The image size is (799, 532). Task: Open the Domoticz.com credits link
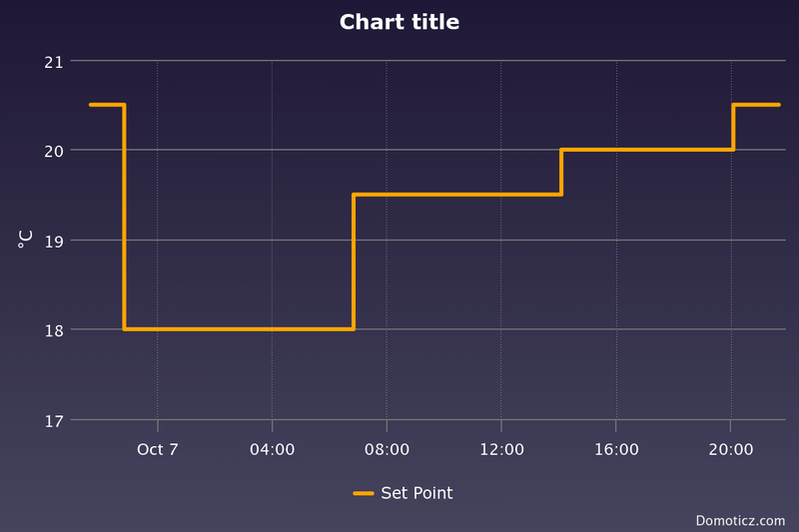(x=740, y=520)
